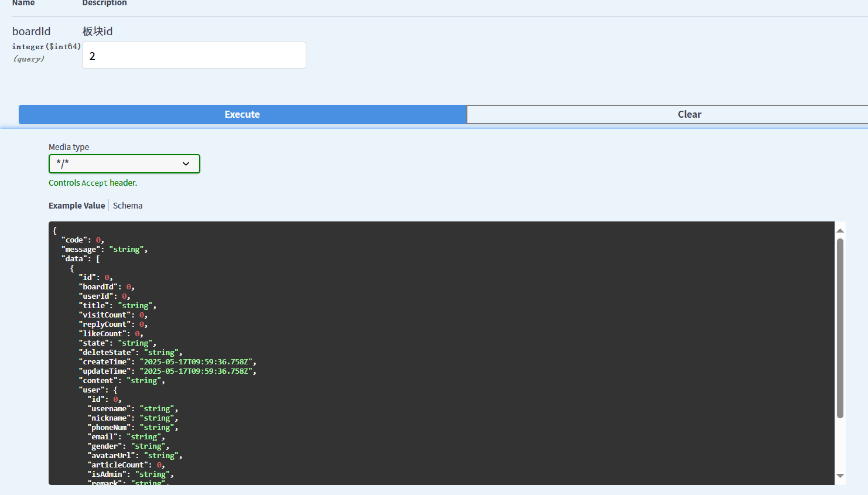
Task: Click the "phoneNum": "string" line
Action: point(133,427)
